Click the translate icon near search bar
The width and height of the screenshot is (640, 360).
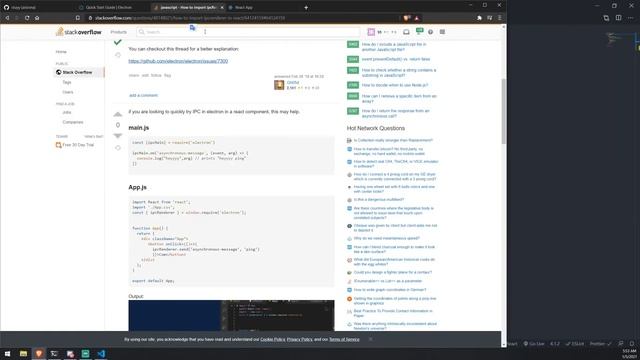coord(192,28)
